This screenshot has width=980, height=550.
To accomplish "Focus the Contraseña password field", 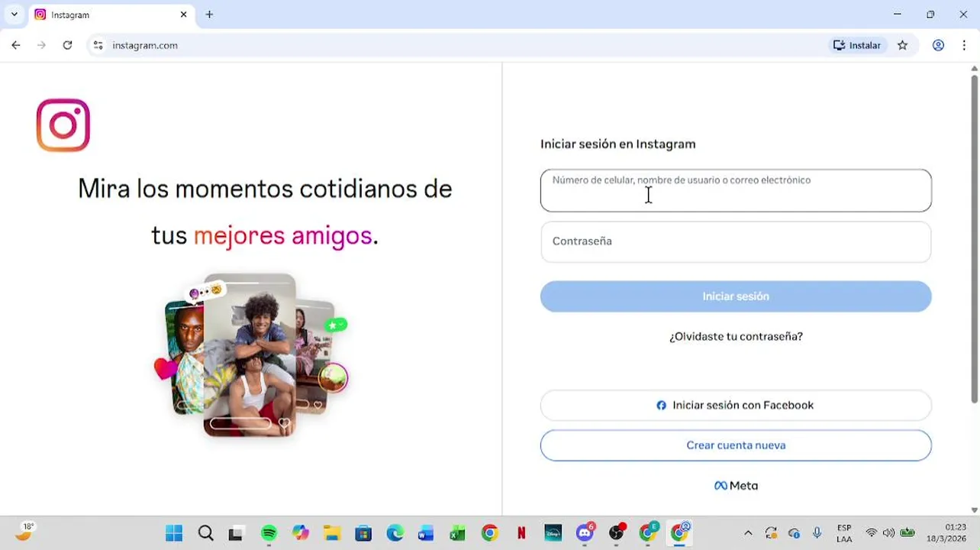I will click(x=736, y=241).
